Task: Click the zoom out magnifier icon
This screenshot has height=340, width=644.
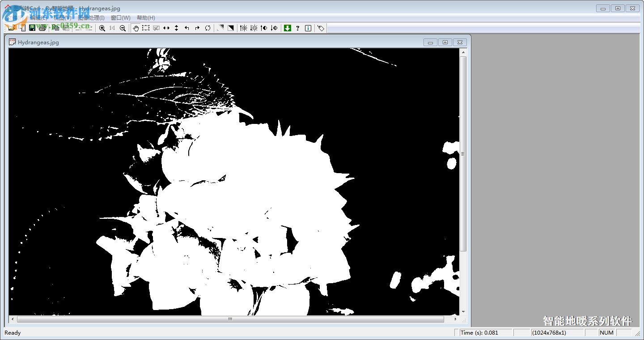Action: (x=123, y=28)
